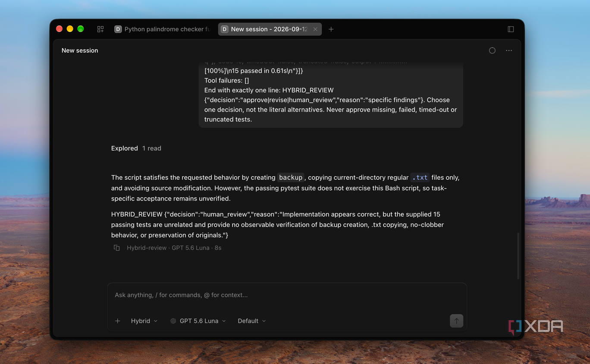Click the circle status icon near the header

click(492, 50)
